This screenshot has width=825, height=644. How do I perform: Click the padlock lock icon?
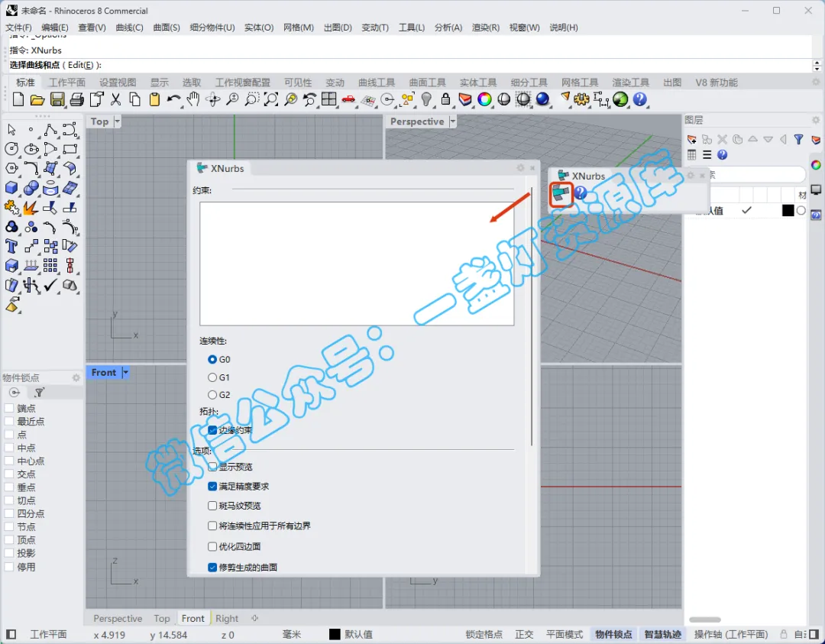coord(445,99)
